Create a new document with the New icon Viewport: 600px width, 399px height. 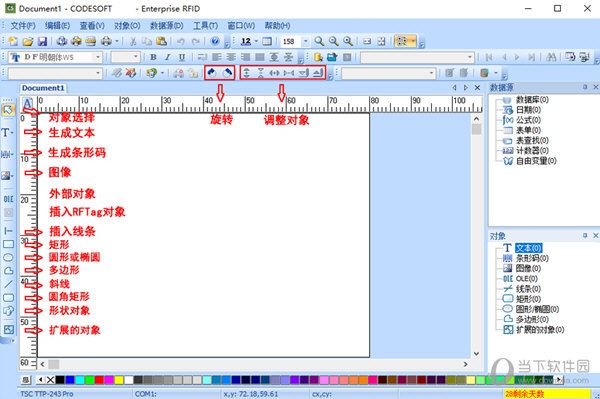[13, 41]
